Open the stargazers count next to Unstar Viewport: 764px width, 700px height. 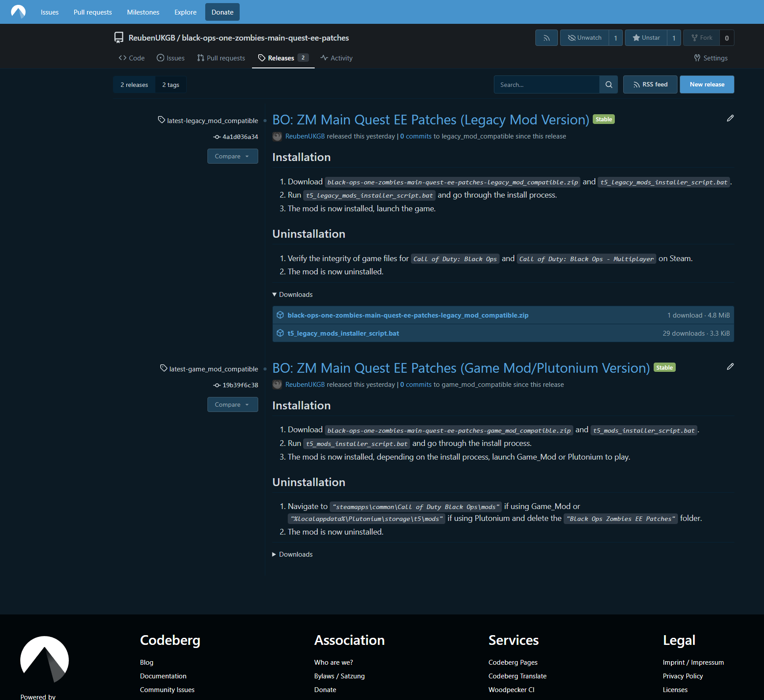tap(674, 38)
